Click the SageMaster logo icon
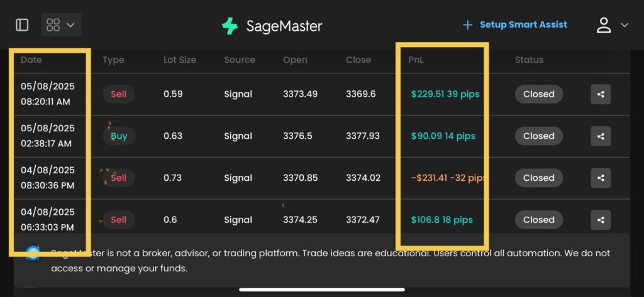The image size is (644, 297). 230,26
